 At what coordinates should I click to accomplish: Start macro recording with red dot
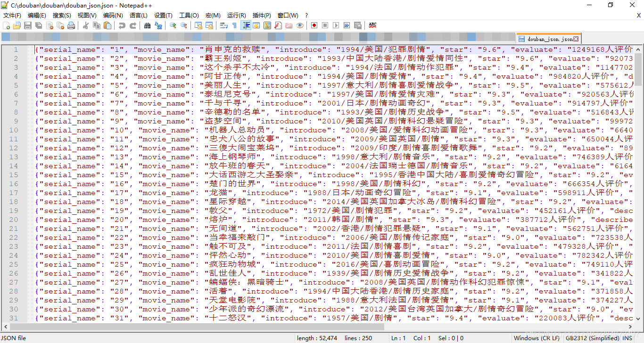(314, 25)
